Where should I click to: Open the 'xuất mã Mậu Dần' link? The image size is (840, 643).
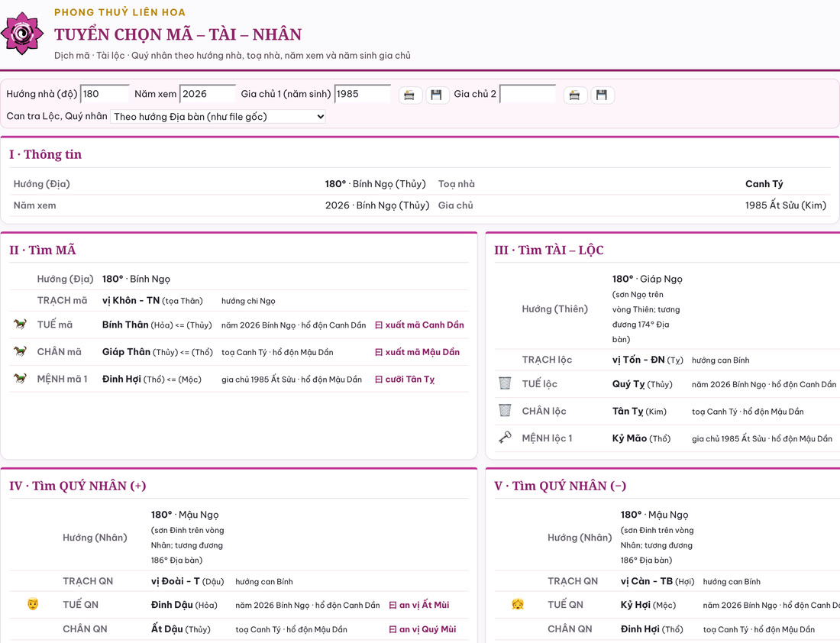(x=417, y=352)
